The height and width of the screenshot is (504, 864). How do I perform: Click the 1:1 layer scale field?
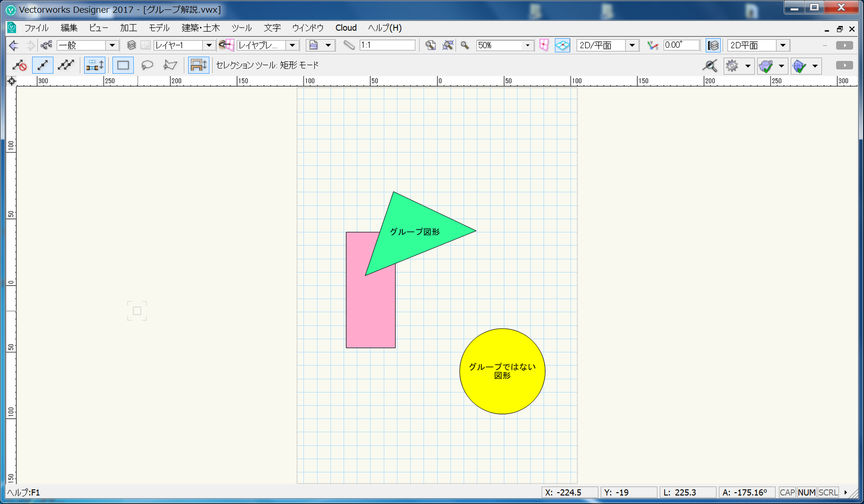click(x=388, y=45)
